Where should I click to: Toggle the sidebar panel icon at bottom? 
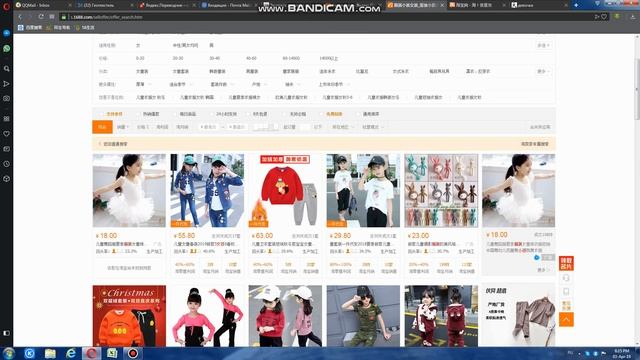click(x=7, y=333)
